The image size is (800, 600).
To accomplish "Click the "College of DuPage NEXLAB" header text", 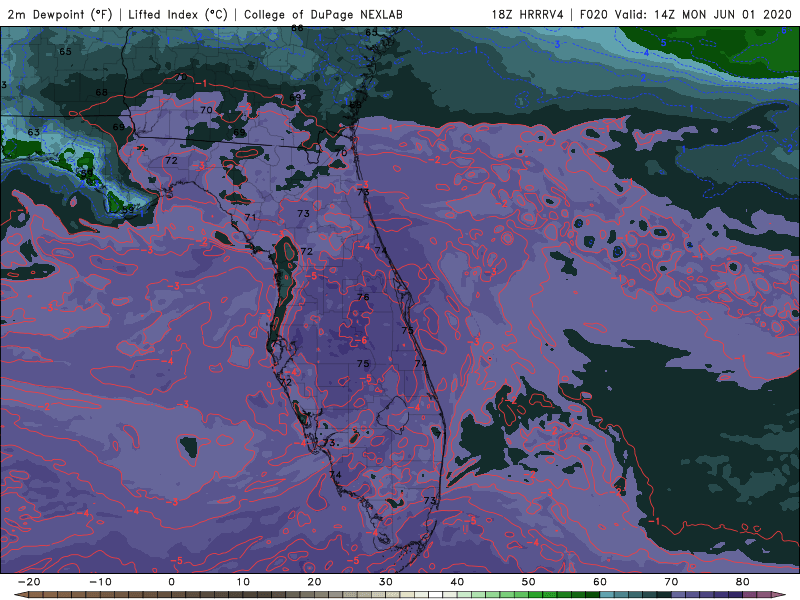I will pos(323,14).
